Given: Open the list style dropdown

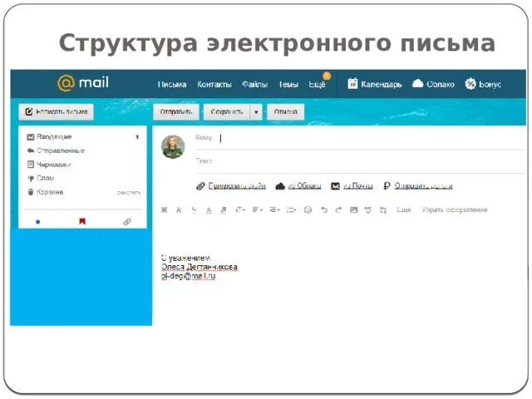Looking at the screenshot, I should pos(291,210).
